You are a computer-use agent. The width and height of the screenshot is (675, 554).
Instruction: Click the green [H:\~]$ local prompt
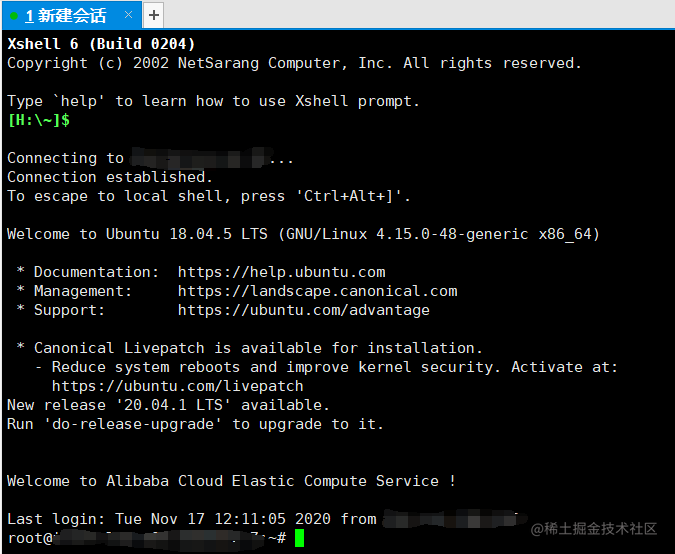coord(38,120)
